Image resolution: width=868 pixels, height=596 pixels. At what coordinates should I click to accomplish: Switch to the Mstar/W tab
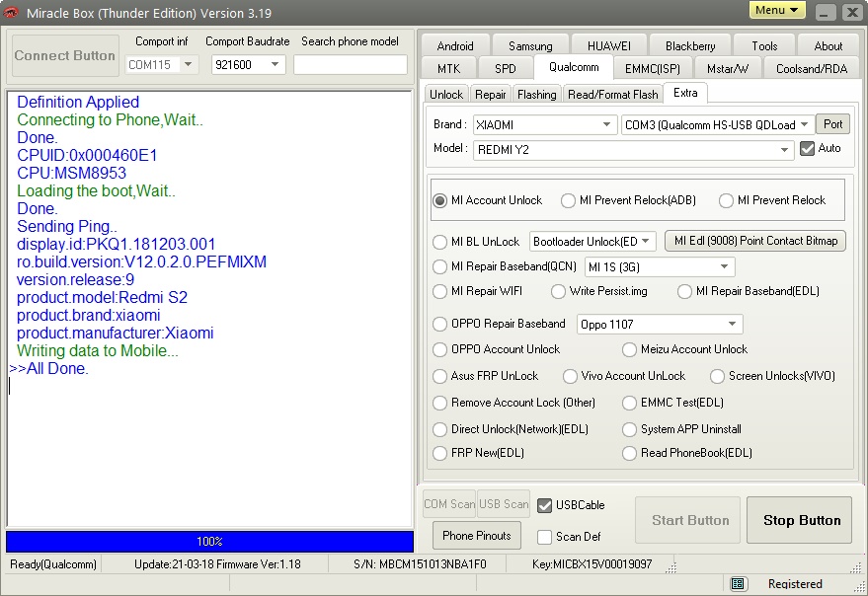[728, 69]
